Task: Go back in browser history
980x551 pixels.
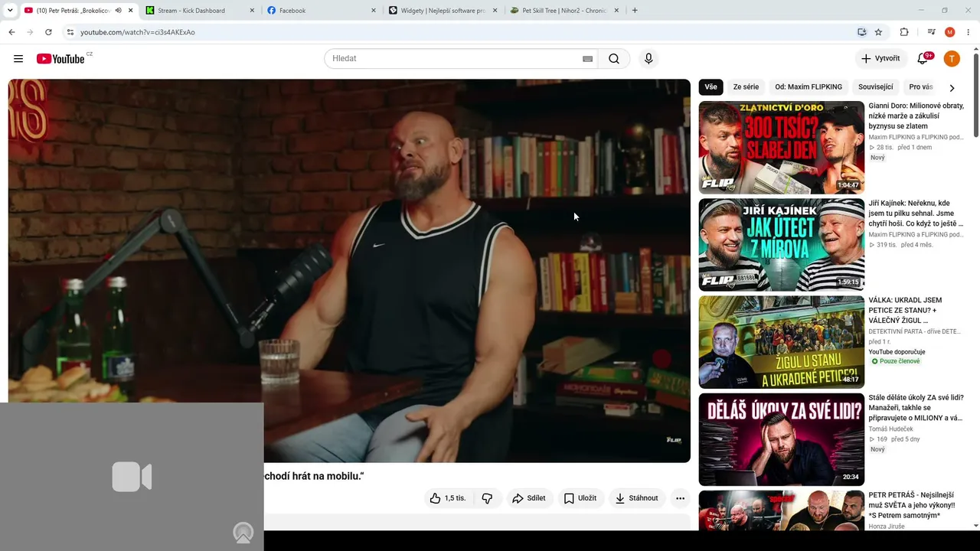Action: [x=11, y=32]
